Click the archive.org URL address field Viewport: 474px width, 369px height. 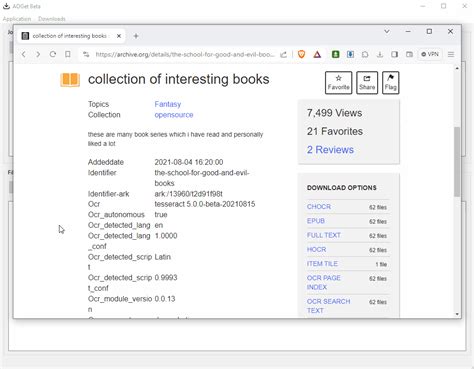click(185, 54)
